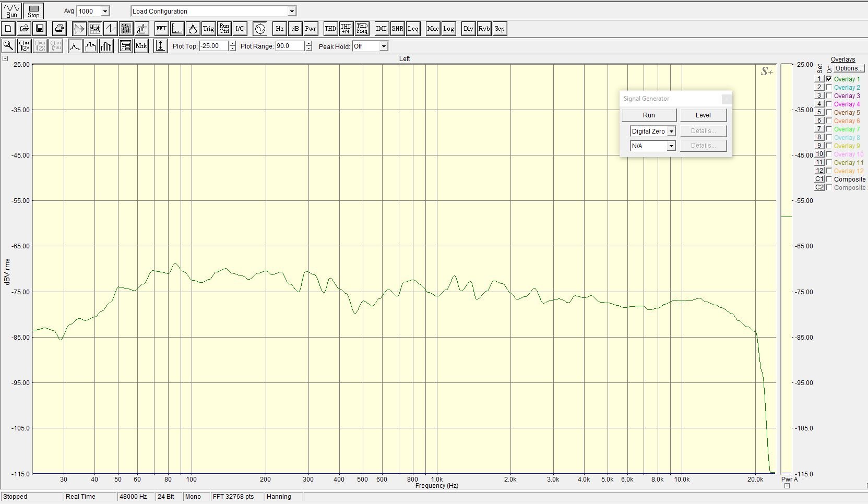Create a new file with the blank page icon
Viewport: 868px width, 504px height.
[x=8, y=29]
